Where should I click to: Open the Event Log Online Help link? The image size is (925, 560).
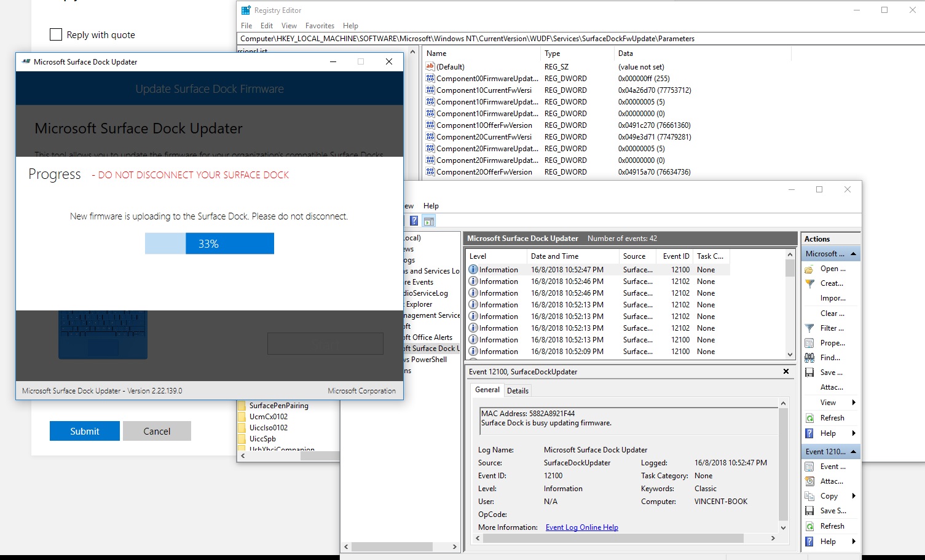tap(581, 527)
